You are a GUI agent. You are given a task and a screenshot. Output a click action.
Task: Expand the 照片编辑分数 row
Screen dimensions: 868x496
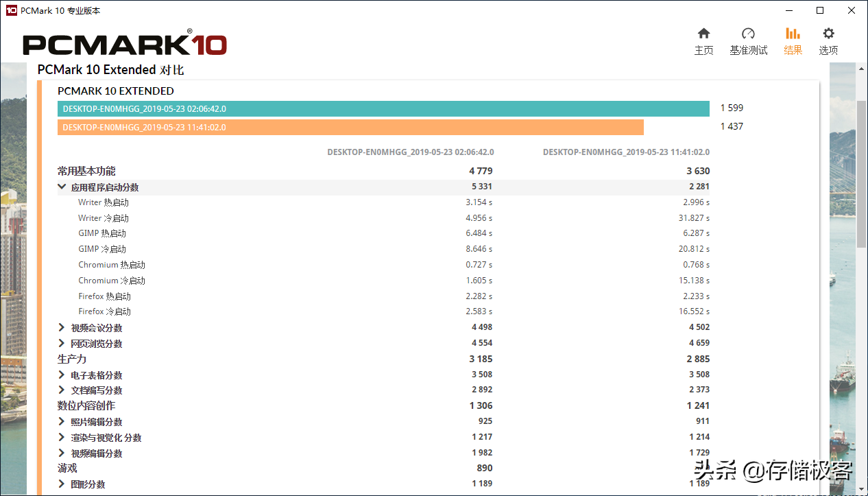click(62, 421)
